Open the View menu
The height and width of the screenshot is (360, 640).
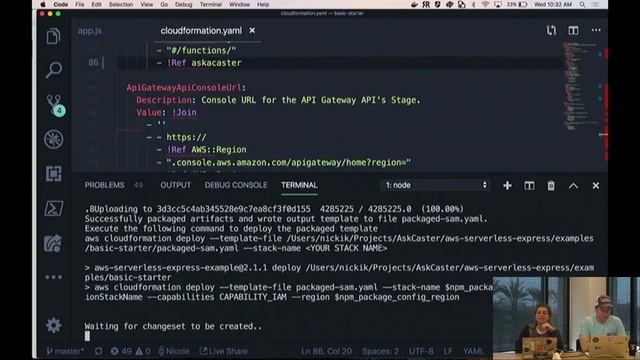(147, 4)
